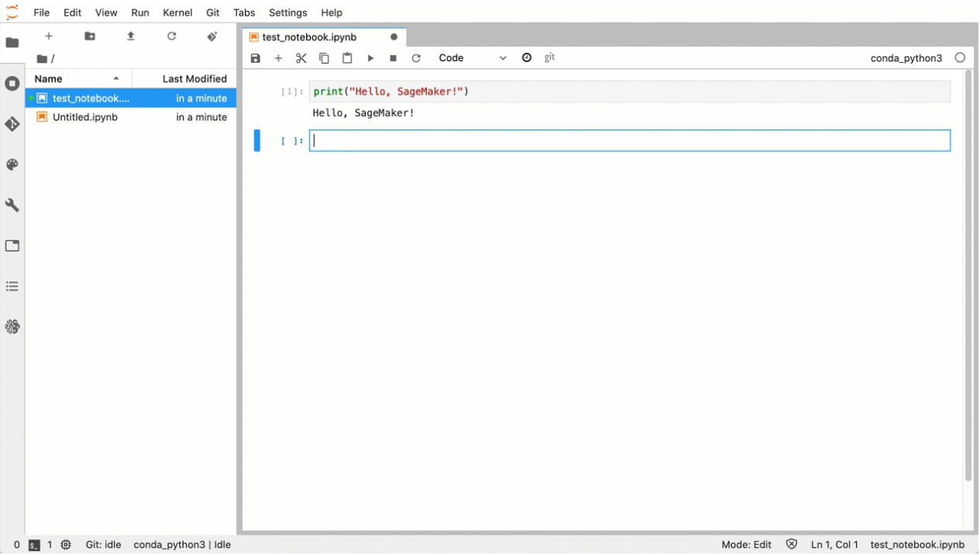Open the SageMaker sidebar icon
This screenshot has height=555, width=980.
[12, 327]
